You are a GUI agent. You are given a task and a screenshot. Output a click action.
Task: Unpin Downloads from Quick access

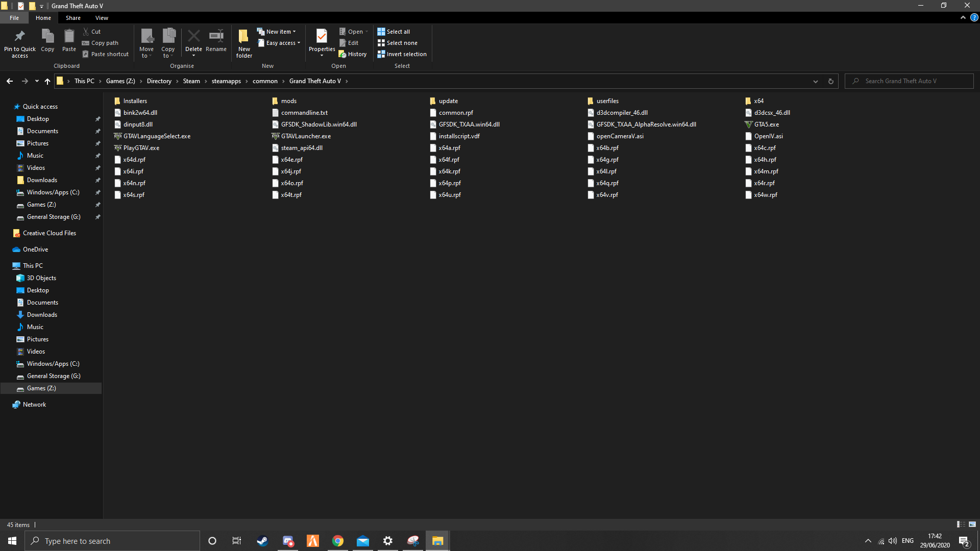coord(98,180)
